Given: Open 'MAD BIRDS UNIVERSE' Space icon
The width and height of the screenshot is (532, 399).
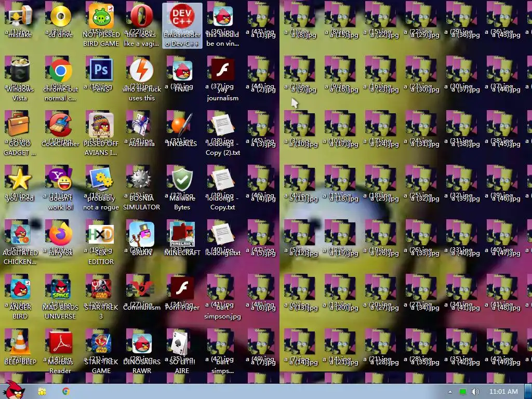Looking at the screenshot, I should 60,289.
